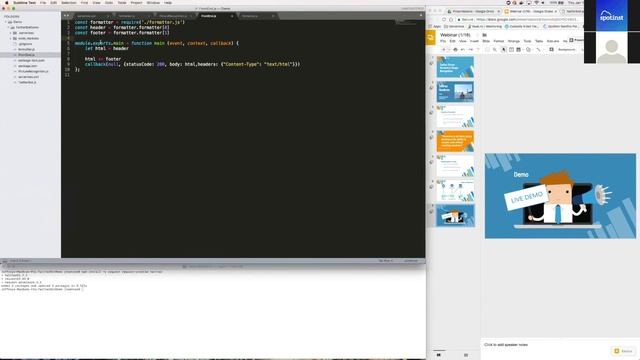Expand the node_modules folder
The height and width of the screenshot is (360, 640).
(x=11, y=38)
